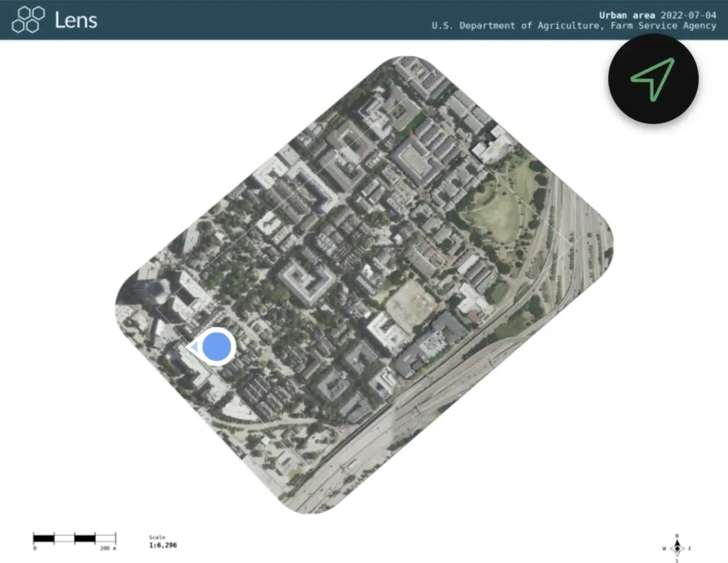Click the aerial imagery map of the urban area

point(364,285)
